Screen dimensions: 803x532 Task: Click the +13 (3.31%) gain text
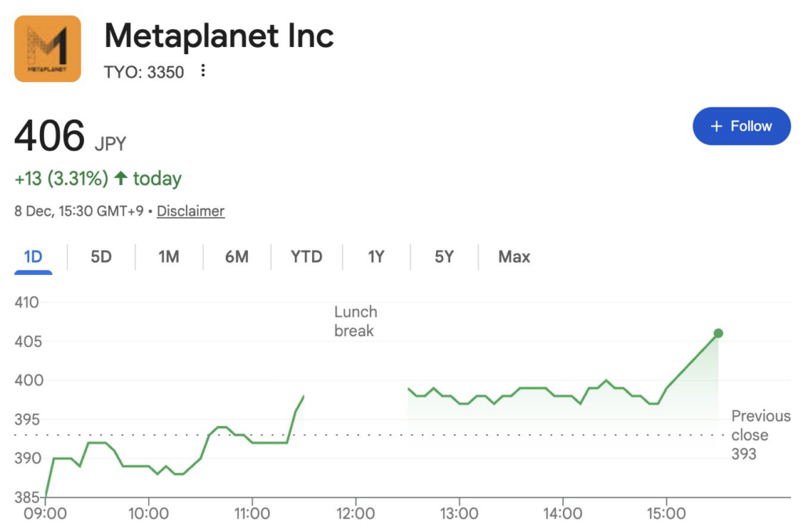[x=61, y=179]
